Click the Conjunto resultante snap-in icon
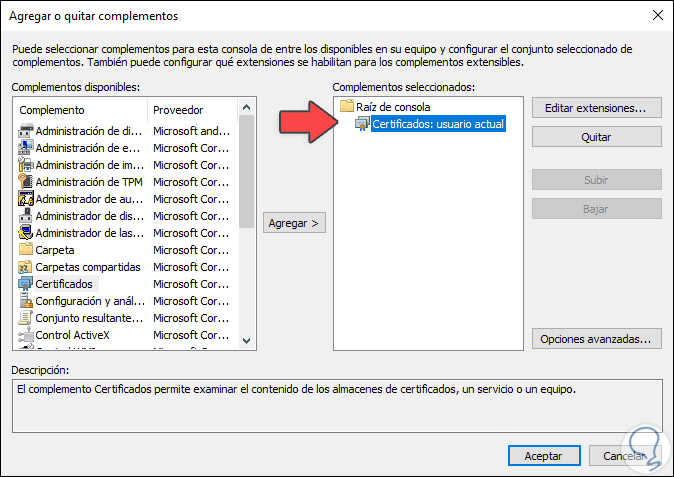Image resolution: width=674 pixels, height=477 pixels. coord(26,318)
